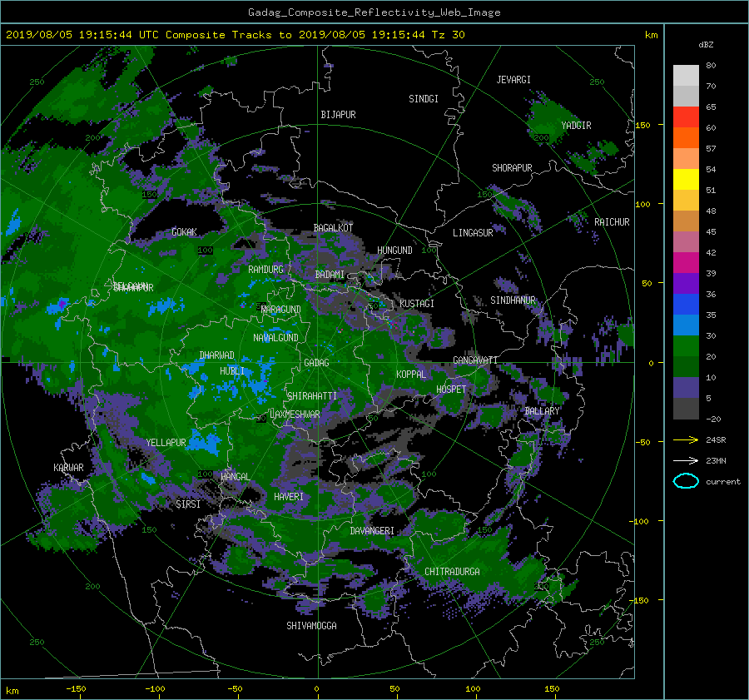Select the light gray 70-80 dBZ swatch
The image size is (749, 700).
point(686,75)
